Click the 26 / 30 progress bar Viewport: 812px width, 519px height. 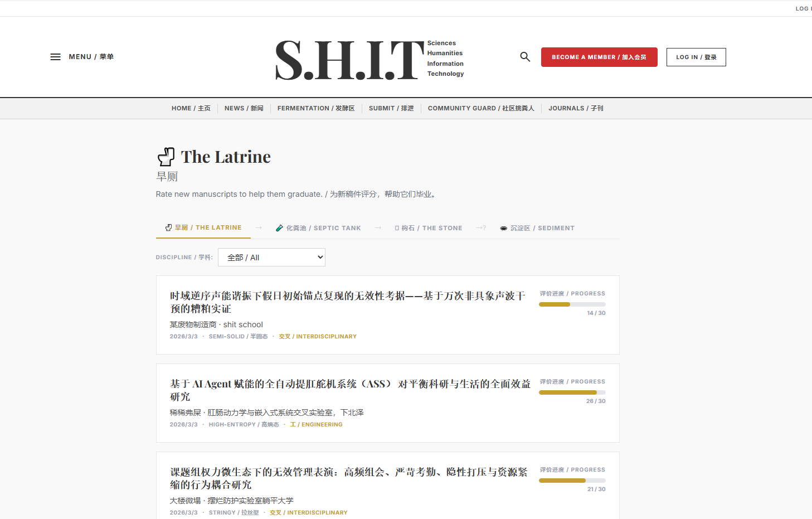click(572, 392)
